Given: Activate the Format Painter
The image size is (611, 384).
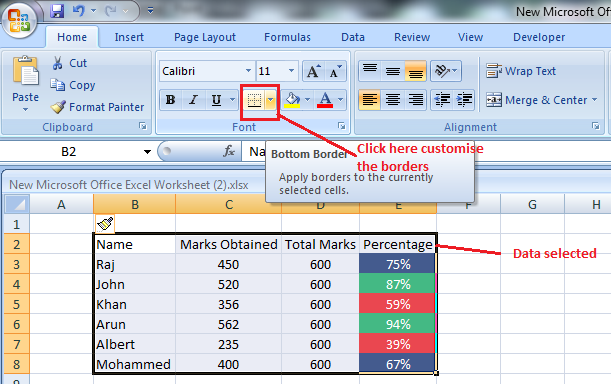Looking at the screenshot, I should (97, 107).
